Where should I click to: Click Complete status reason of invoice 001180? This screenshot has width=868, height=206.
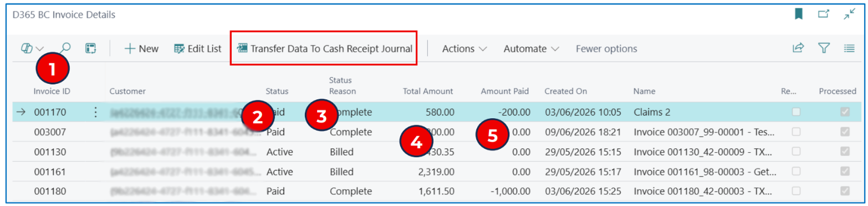click(351, 191)
